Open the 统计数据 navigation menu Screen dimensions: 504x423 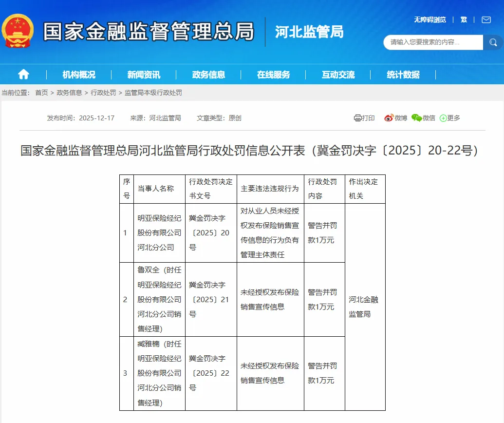click(404, 74)
